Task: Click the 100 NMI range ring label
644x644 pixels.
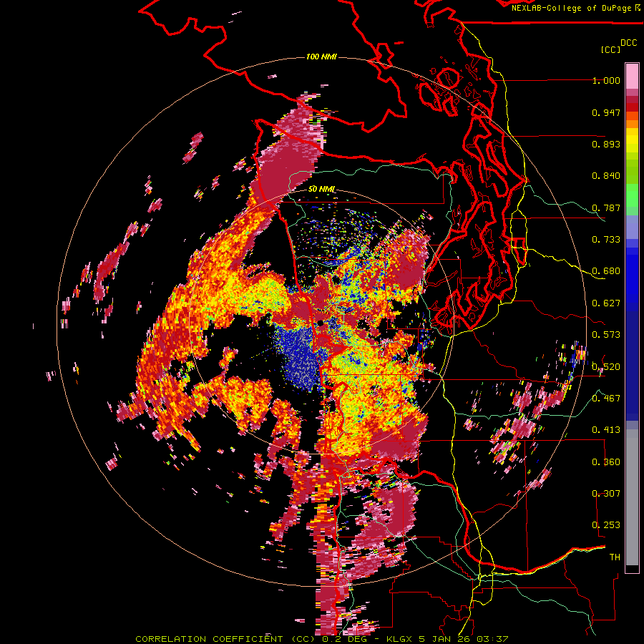Action: tap(321, 57)
